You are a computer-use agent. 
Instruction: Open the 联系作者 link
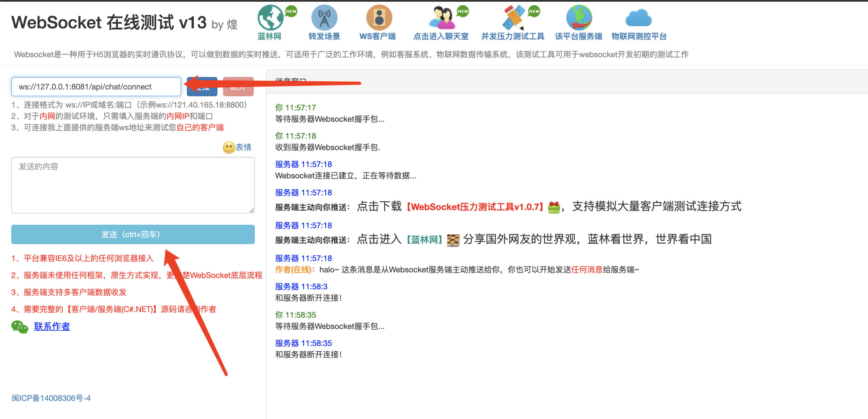[x=52, y=326]
